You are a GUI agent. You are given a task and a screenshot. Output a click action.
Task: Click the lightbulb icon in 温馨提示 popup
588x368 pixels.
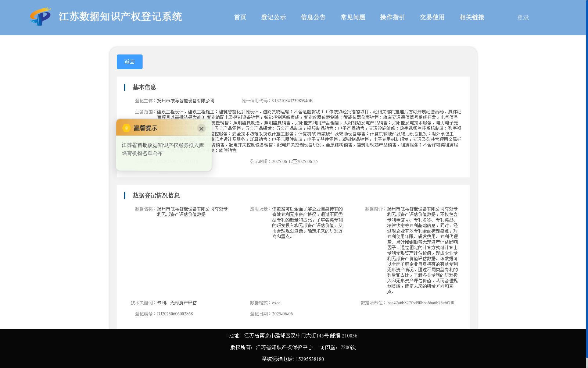pyautogui.click(x=126, y=128)
